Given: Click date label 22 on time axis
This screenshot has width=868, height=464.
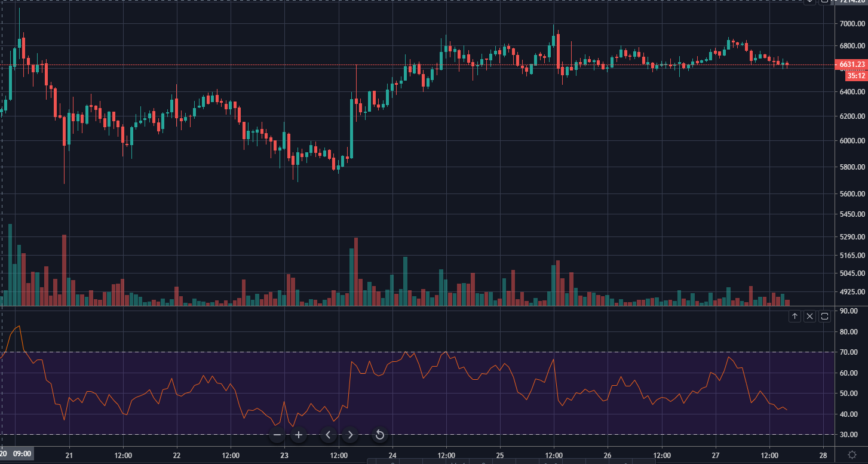Looking at the screenshot, I should (177, 455).
